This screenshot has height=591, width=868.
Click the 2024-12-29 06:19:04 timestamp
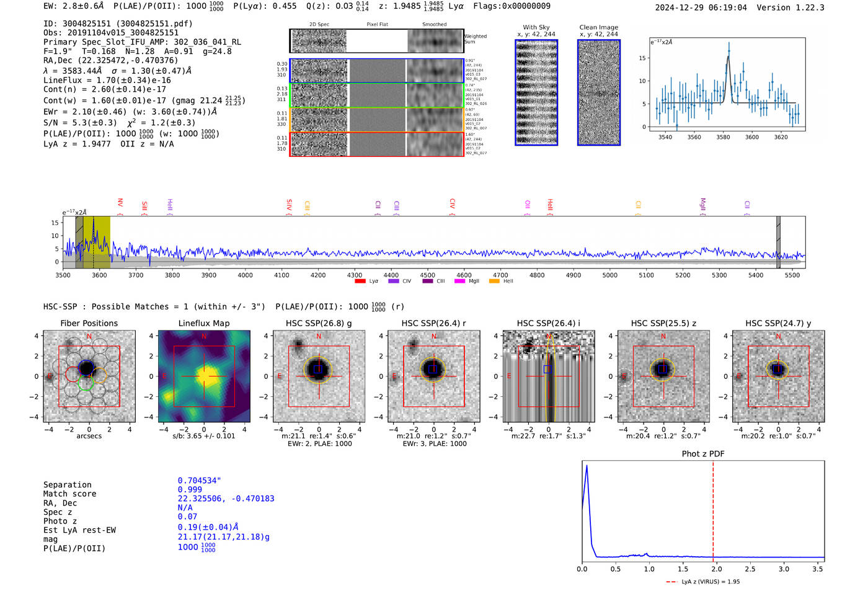coord(701,7)
